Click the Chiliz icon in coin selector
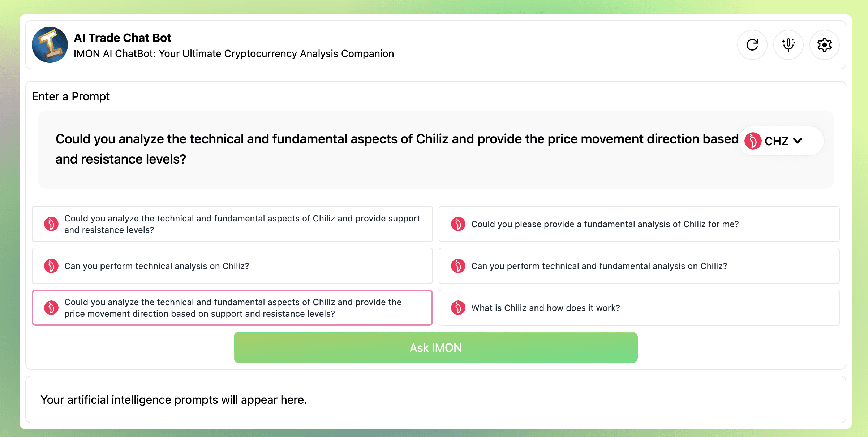The image size is (868, 437). (x=753, y=141)
